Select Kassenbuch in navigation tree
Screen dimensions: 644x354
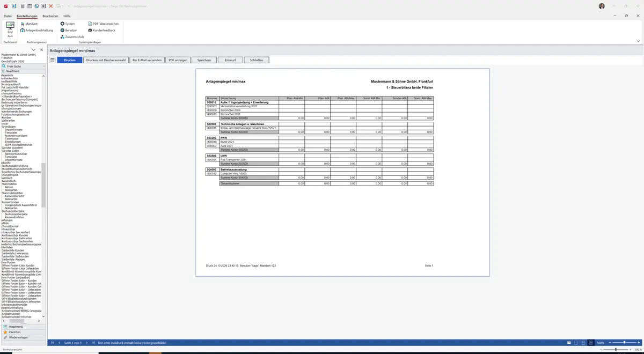[x=9, y=181]
